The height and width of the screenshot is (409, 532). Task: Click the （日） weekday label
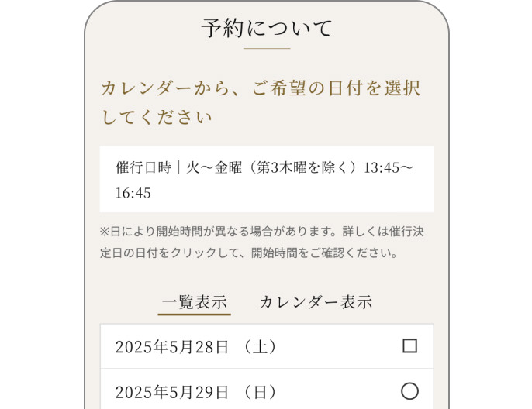260,392
